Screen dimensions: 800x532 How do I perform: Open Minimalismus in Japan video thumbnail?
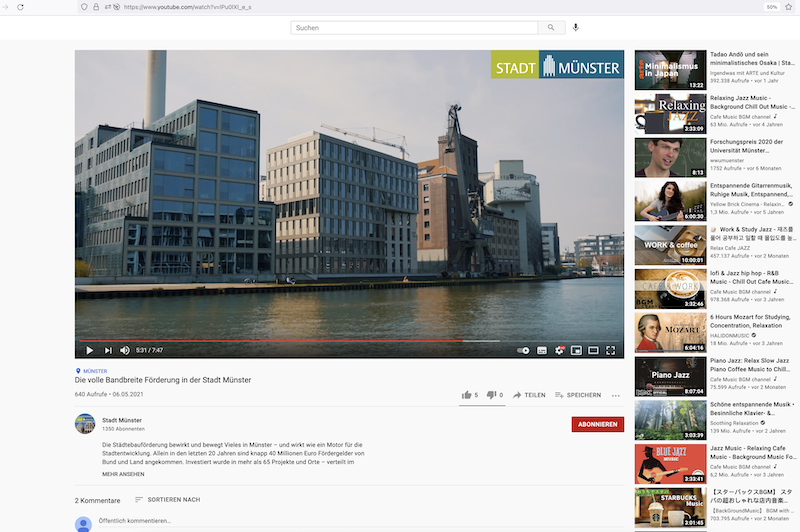click(x=670, y=70)
